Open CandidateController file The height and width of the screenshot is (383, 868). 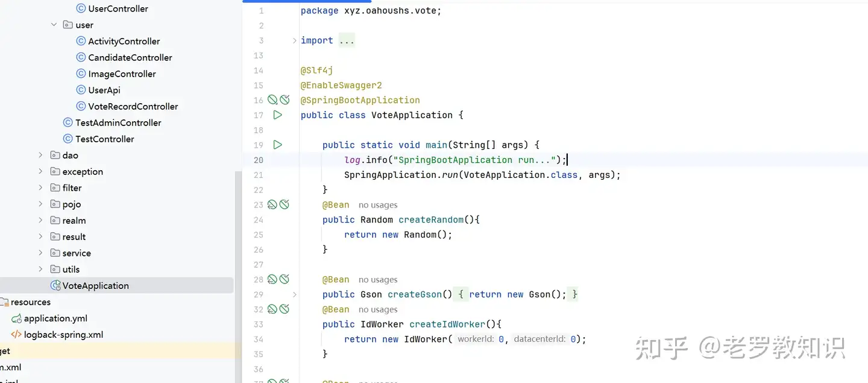point(130,57)
